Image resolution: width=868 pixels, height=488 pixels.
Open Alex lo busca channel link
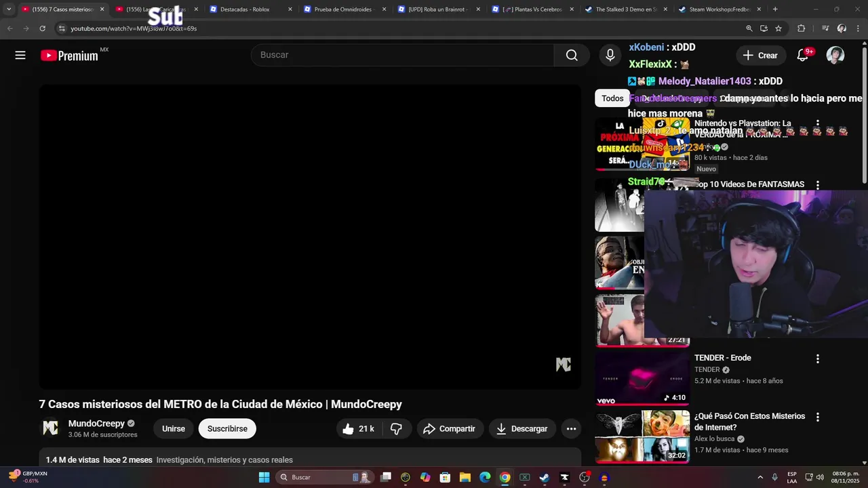click(x=715, y=439)
